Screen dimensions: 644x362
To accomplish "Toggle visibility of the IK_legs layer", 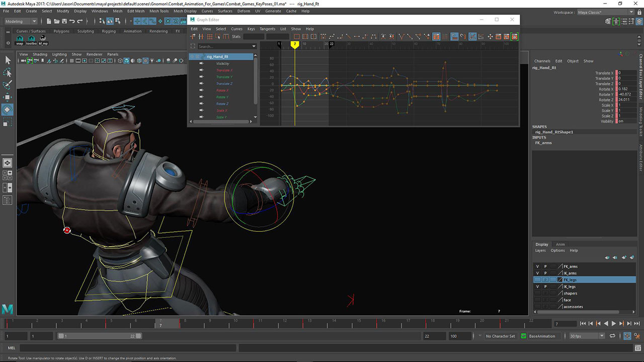I will pyautogui.click(x=537, y=287).
